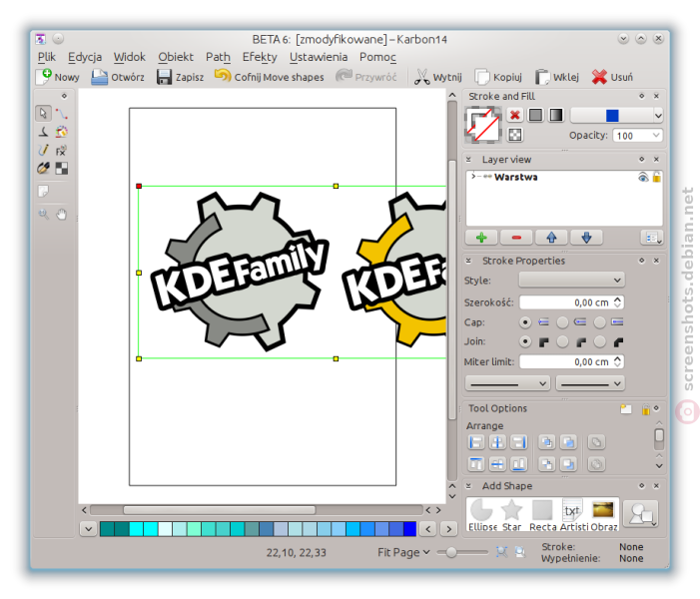Open the left line-end marker dropdown
The height and width of the screenshot is (599, 700).
click(x=507, y=383)
